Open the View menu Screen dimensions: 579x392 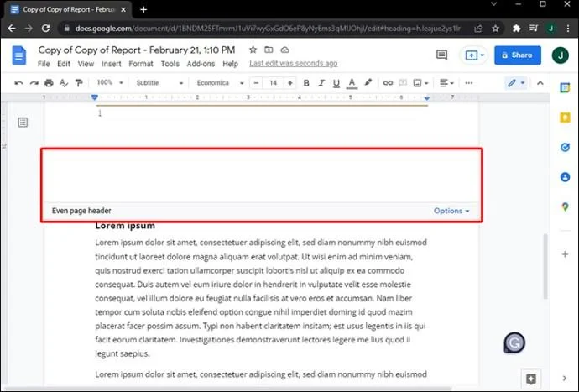[86, 64]
